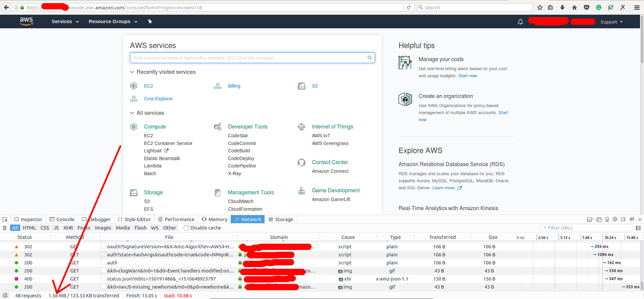Toggle the WS request filter

click(155, 228)
